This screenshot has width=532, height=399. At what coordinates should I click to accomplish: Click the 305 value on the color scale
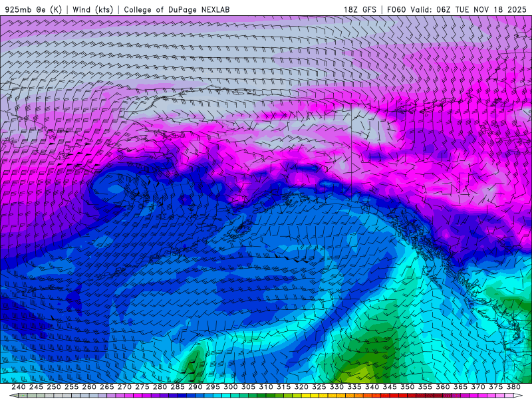click(248, 387)
